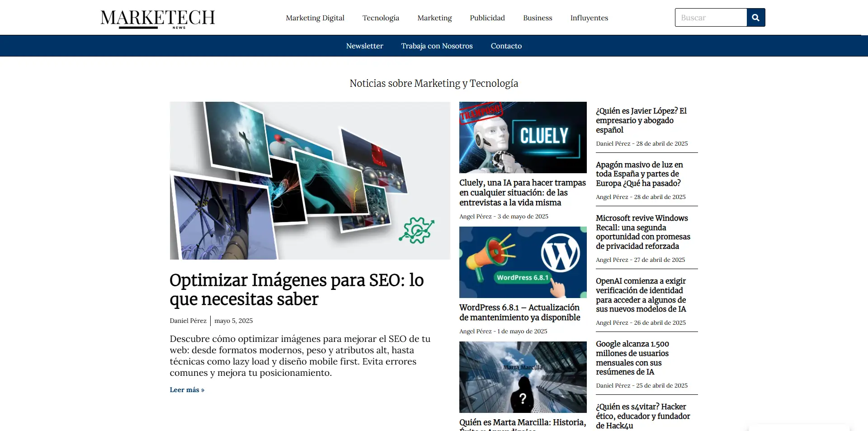
Task: Open Microsoft revive Windows Recall article
Action: [x=643, y=232]
